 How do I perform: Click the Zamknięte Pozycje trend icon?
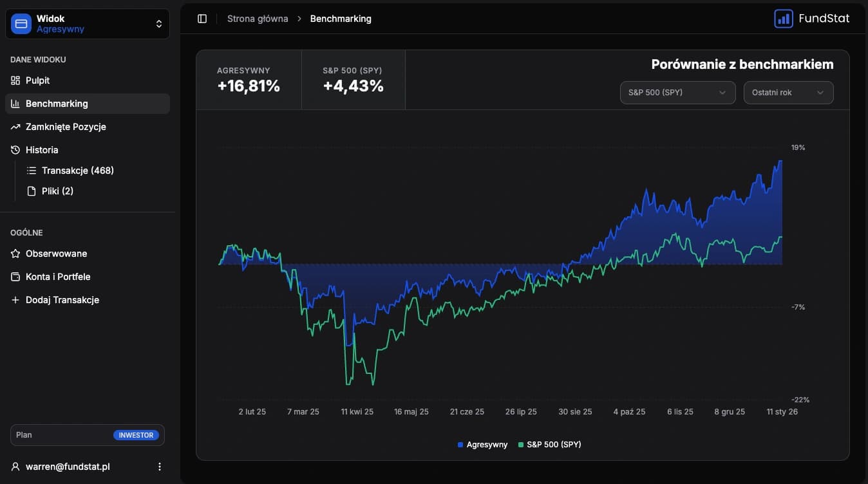tap(14, 126)
